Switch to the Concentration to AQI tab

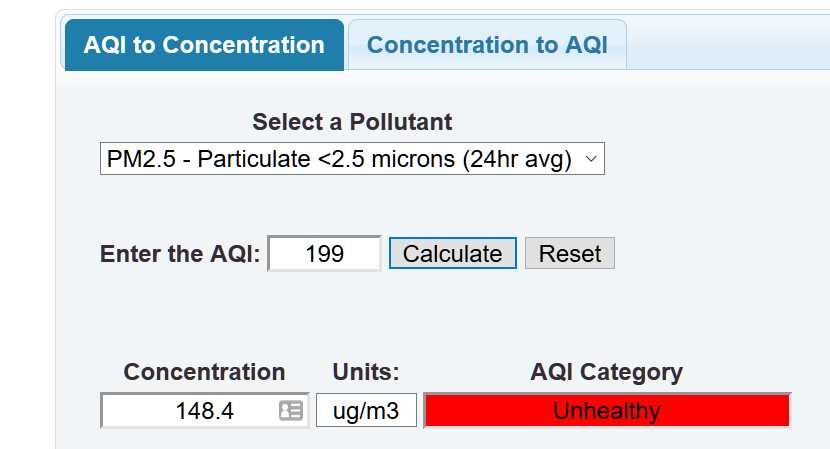pos(487,45)
